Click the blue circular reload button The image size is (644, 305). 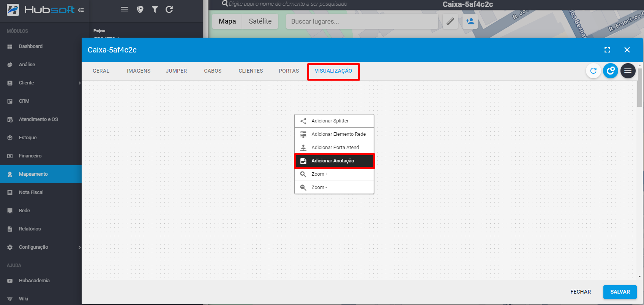tap(611, 71)
